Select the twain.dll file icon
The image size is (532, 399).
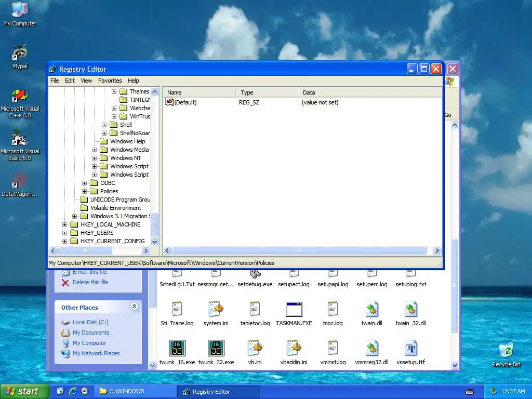coord(372,309)
